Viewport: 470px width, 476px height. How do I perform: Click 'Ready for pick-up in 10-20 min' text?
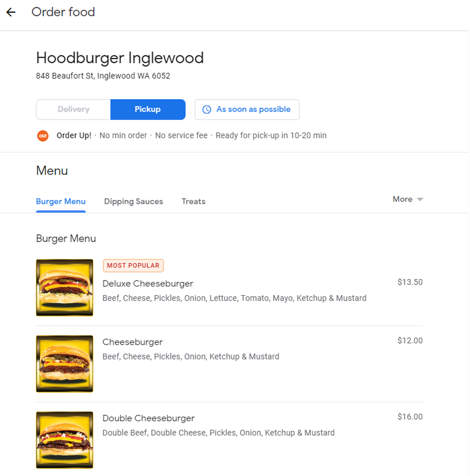271,136
